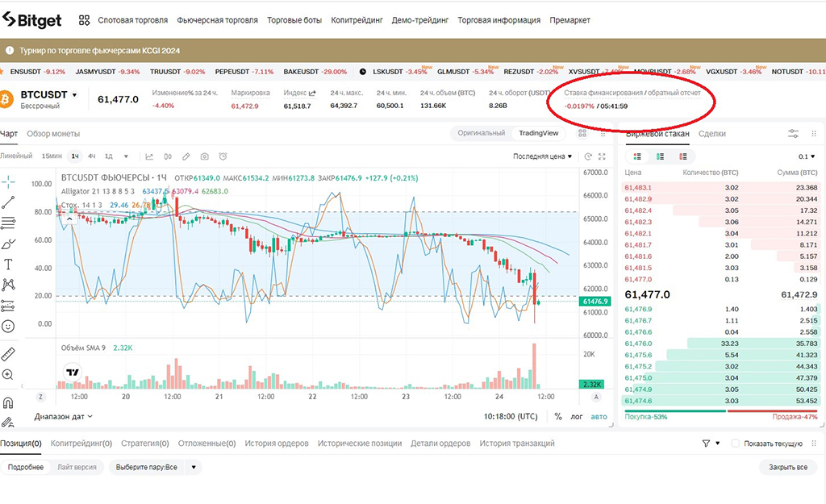Open the emoji sticker tool
826x504 pixels.
(x=8, y=326)
